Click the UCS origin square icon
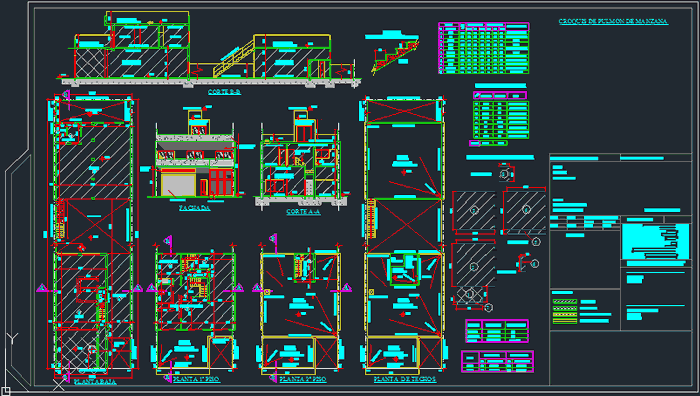This screenshot has height=396, width=700. click(x=5, y=392)
